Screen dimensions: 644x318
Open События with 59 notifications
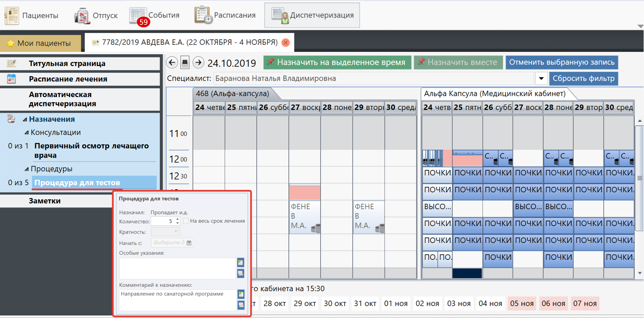point(155,15)
